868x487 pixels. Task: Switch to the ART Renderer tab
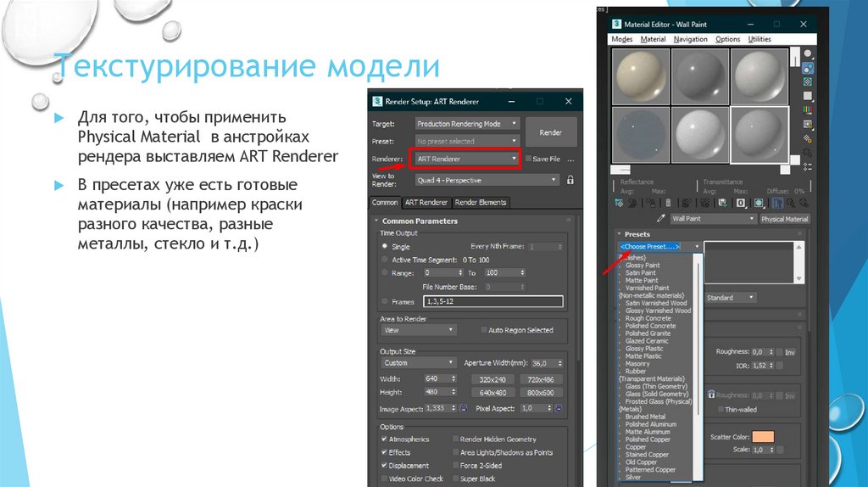(426, 202)
